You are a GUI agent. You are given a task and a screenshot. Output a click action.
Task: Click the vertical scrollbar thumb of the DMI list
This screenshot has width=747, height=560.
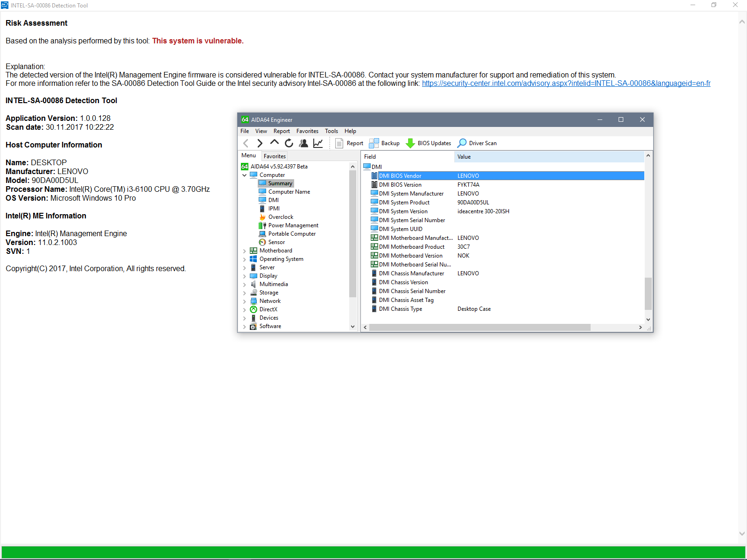point(648,294)
